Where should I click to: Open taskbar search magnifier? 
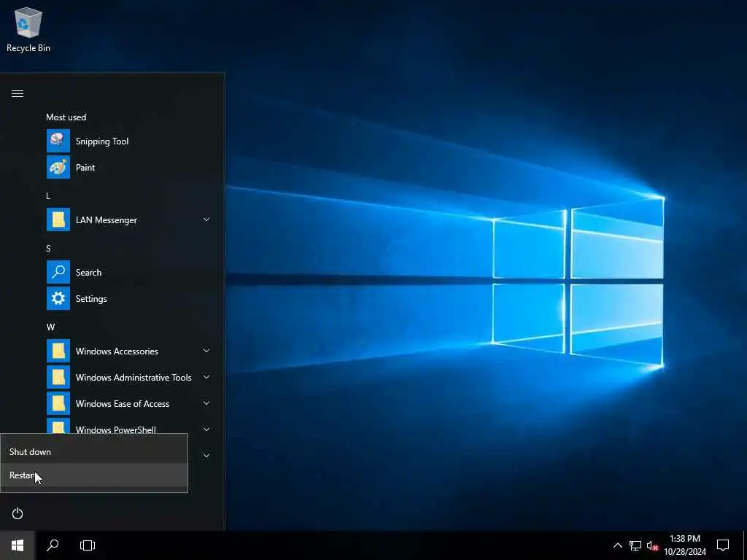[53, 545]
